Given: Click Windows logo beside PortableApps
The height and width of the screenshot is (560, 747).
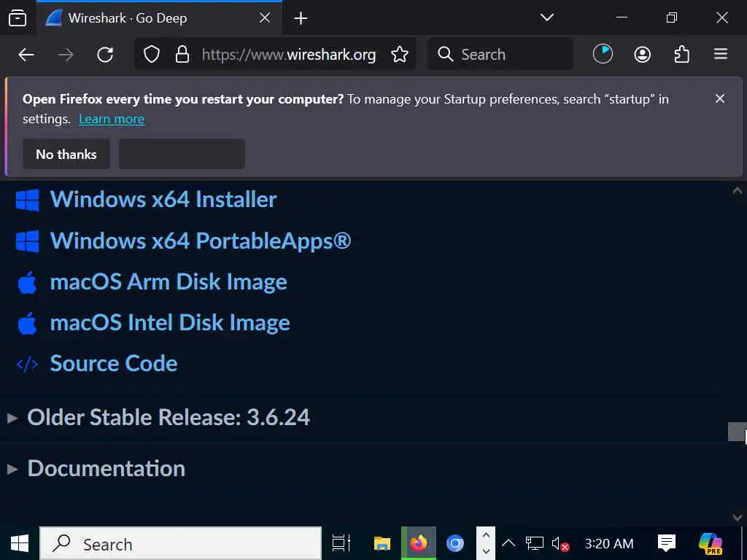Looking at the screenshot, I should pyautogui.click(x=27, y=241).
